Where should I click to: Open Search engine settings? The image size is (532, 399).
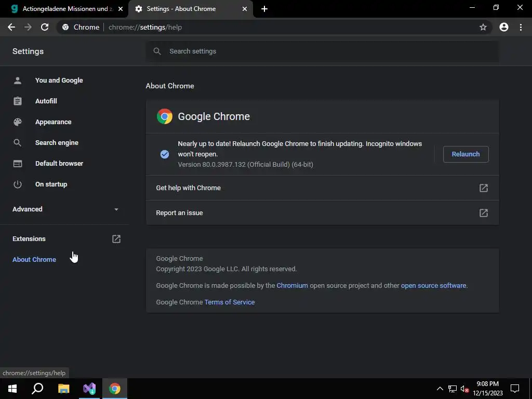coord(57,143)
